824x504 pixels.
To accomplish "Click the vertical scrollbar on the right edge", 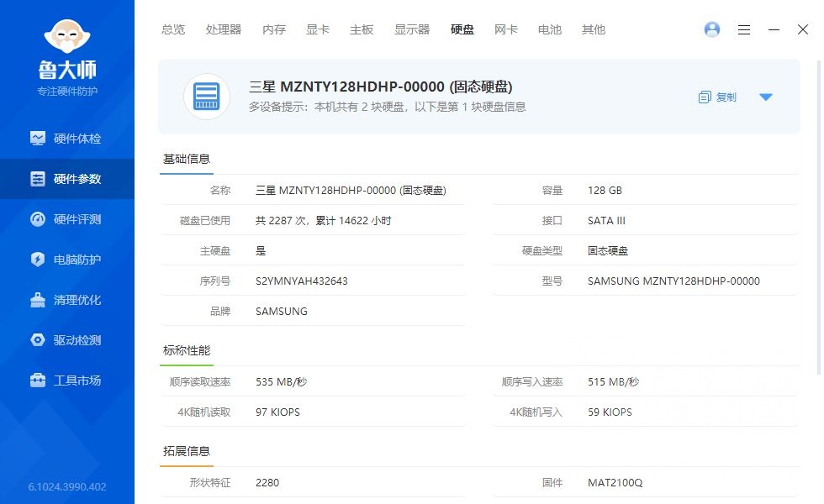I will 819,218.
